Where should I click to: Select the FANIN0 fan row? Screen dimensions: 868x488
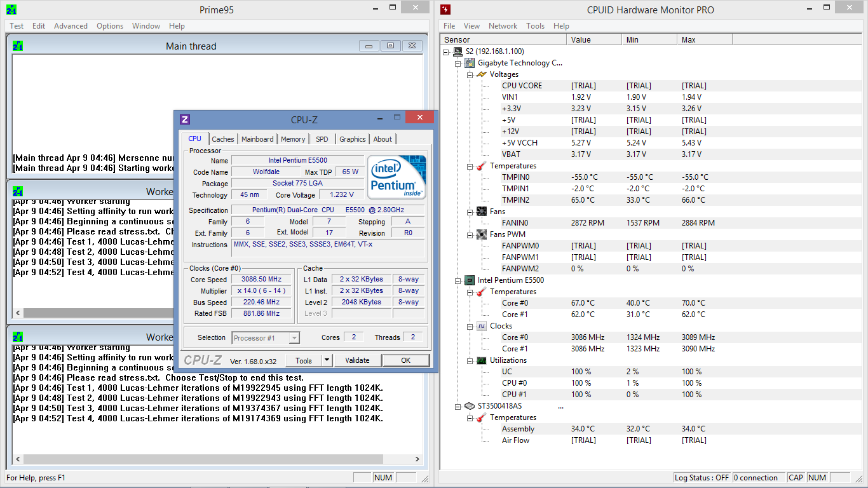point(652,223)
